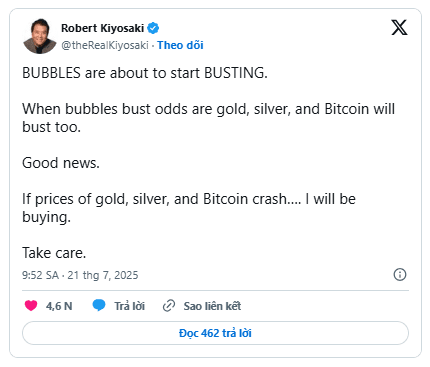430x367 pixels.
Task: Open the info circle icon by the date
Action: [400, 275]
